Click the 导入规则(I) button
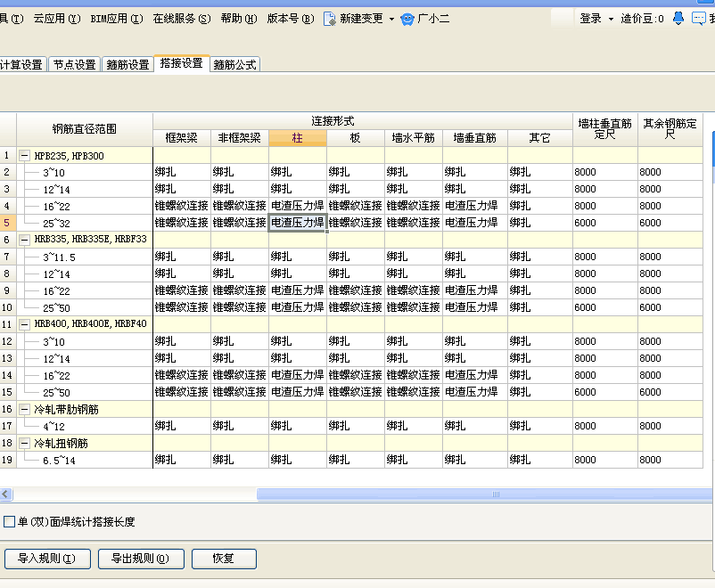Image resolution: width=715 pixels, height=588 pixels. [x=47, y=559]
